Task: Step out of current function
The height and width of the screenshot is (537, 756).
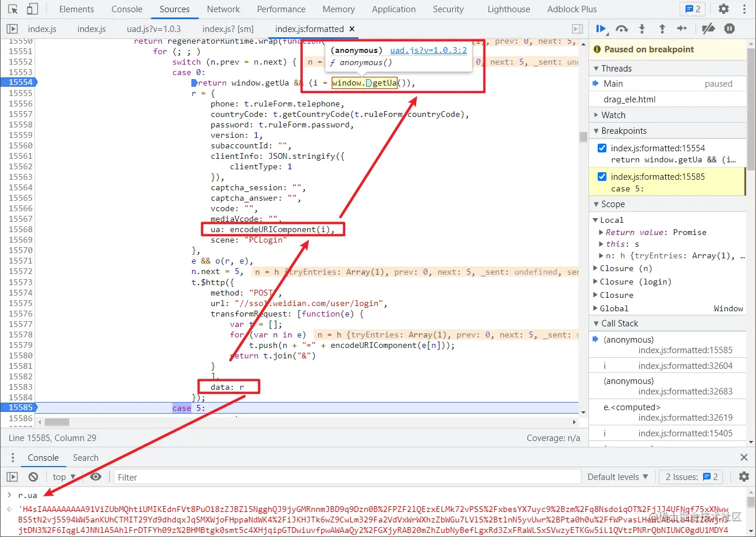Action: point(662,29)
